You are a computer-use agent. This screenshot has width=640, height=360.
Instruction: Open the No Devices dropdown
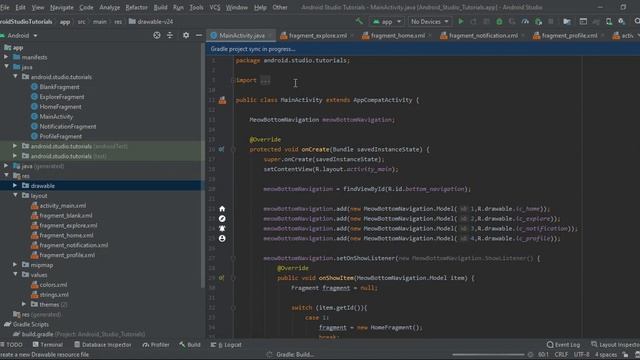point(429,21)
